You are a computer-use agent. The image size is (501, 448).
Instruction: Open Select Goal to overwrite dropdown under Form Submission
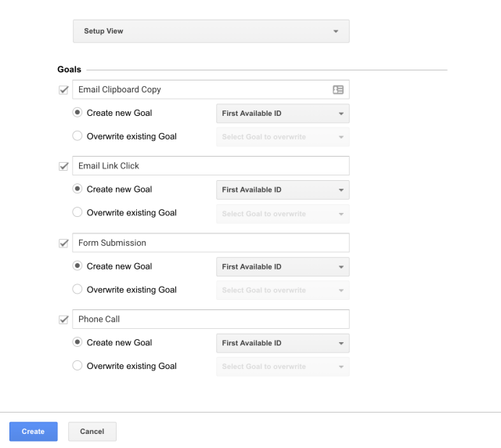283,290
